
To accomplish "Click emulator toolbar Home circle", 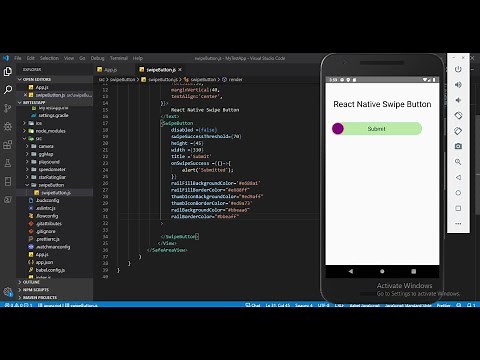I will coord(458,193).
